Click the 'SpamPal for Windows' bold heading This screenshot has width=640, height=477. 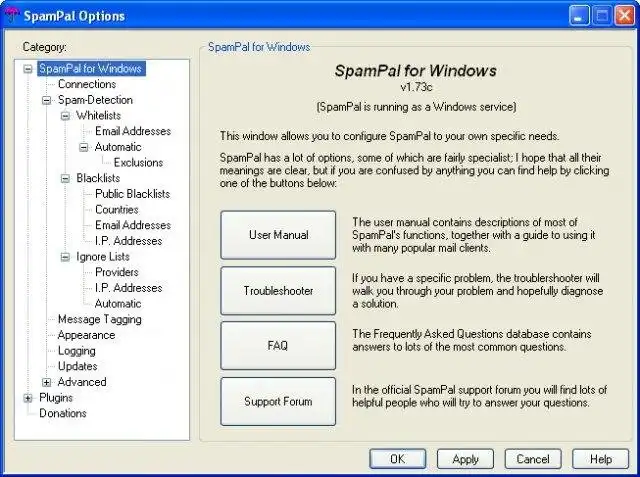point(416,71)
